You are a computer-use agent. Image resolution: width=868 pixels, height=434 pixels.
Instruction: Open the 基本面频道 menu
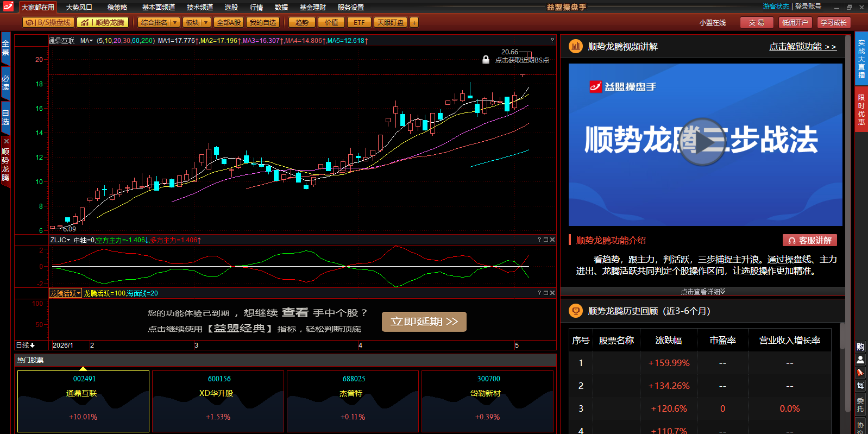click(159, 7)
